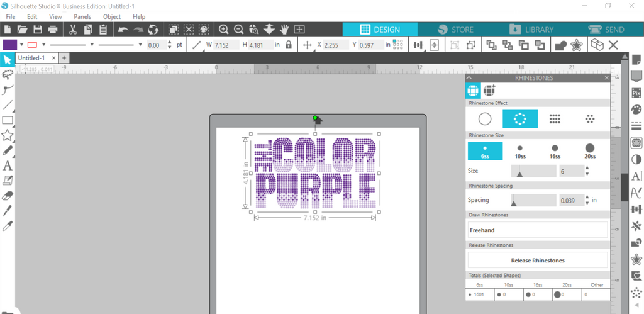This screenshot has height=314, width=644.
Task: Select the 20ss rhinestone size
Action: click(x=590, y=151)
